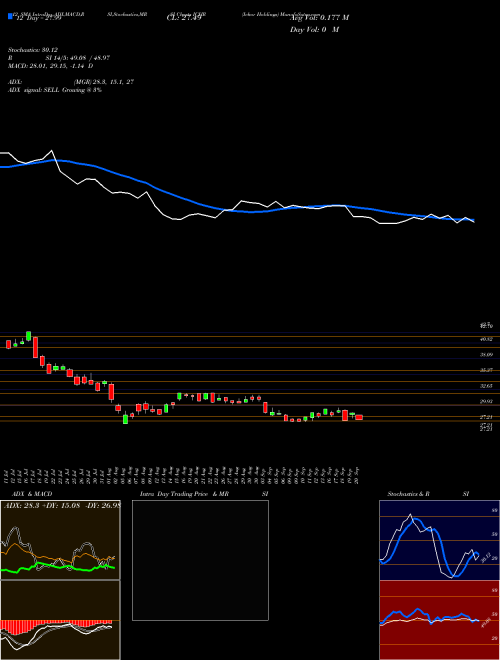
Task: Click the 'ADX signal: SELL' text
Action: point(55,90)
